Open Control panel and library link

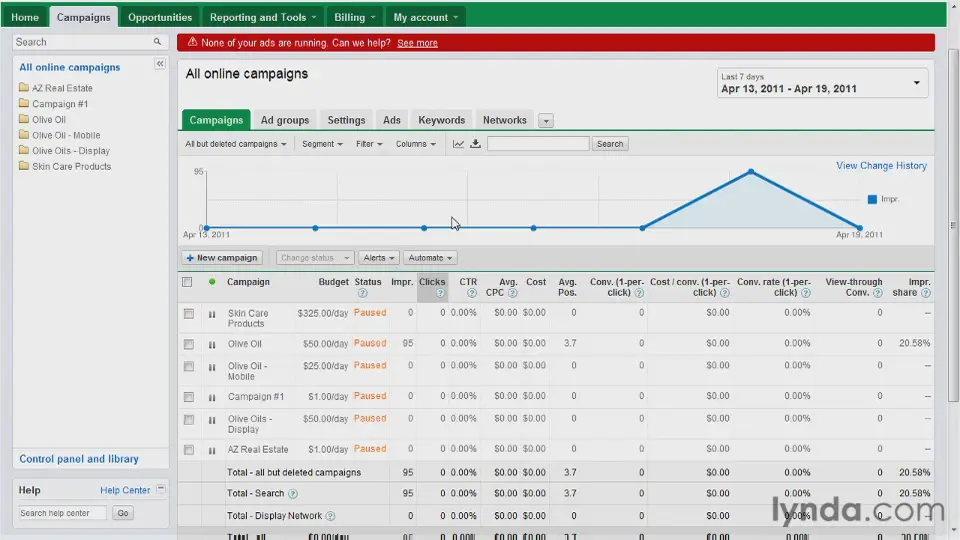[79, 459]
